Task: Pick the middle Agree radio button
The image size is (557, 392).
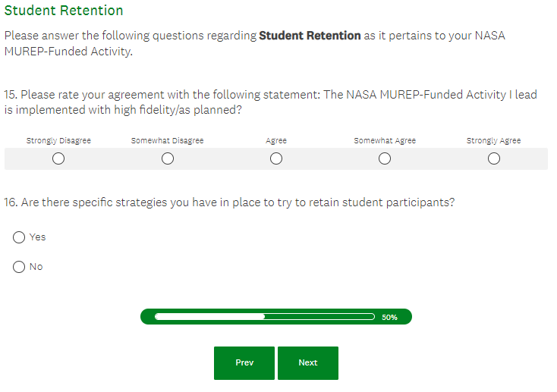Action: (x=276, y=158)
